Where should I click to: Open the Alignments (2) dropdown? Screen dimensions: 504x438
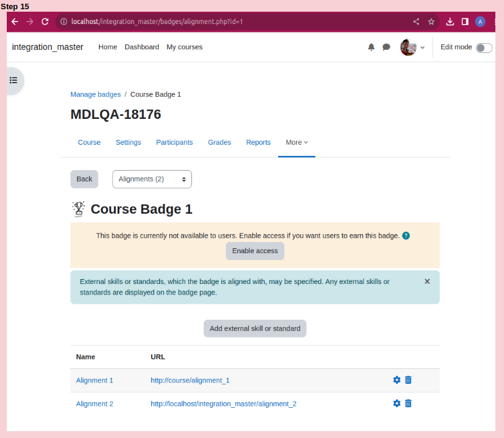(x=152, y=179)
